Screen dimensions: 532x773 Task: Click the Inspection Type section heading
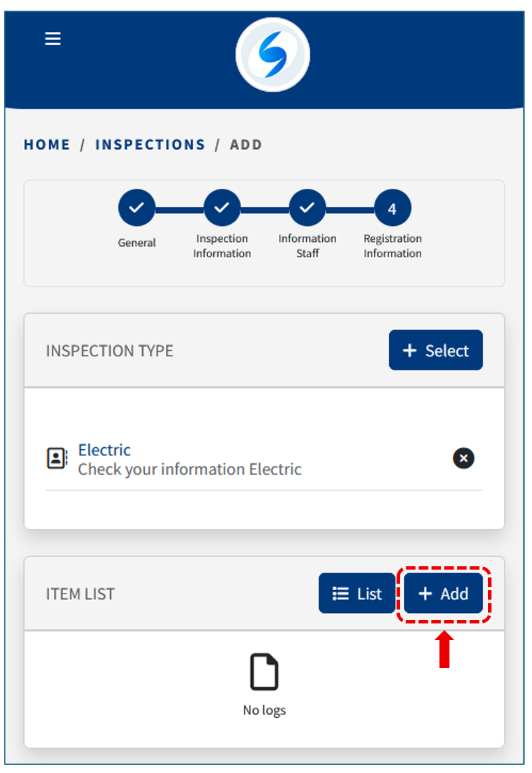(x=110, y=351)
